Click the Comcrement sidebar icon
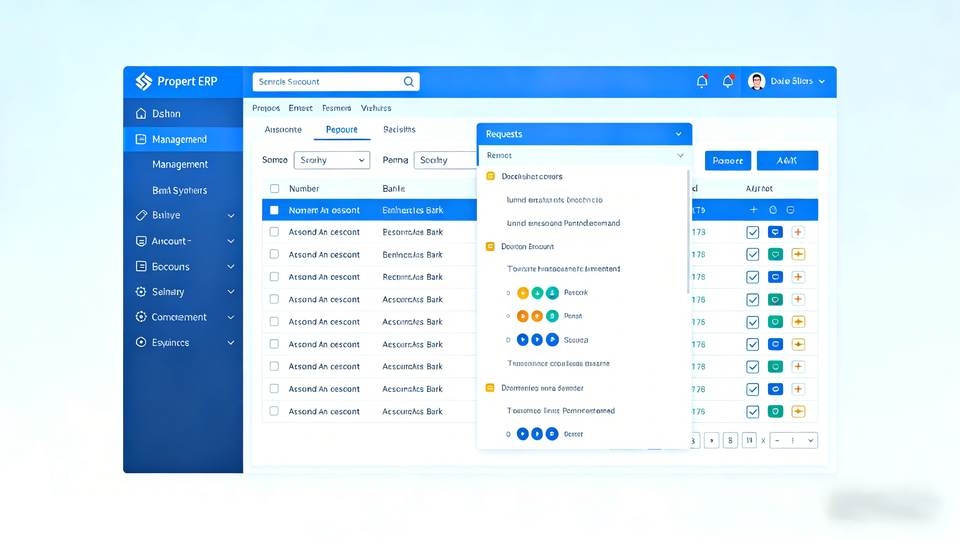This screenshot has width=960, height=540. pyautogui.click(x=141, y=317)
